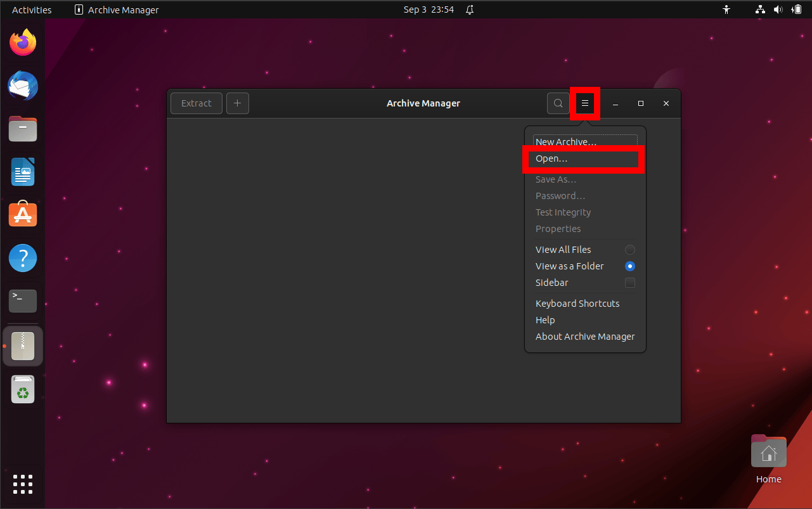This screenshot has height=509, width=812.
Task: Click the Extract button
Action: (196, 103)
